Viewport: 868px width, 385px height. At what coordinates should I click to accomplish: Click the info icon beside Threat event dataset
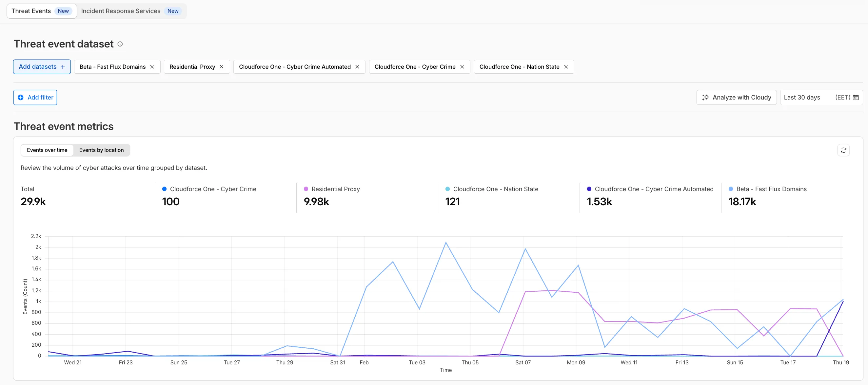point(120,44)
